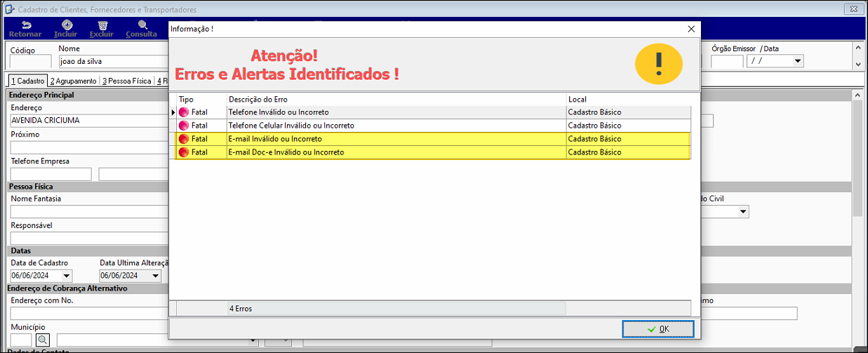Click the Próximo input field

[x=89, y=147]
